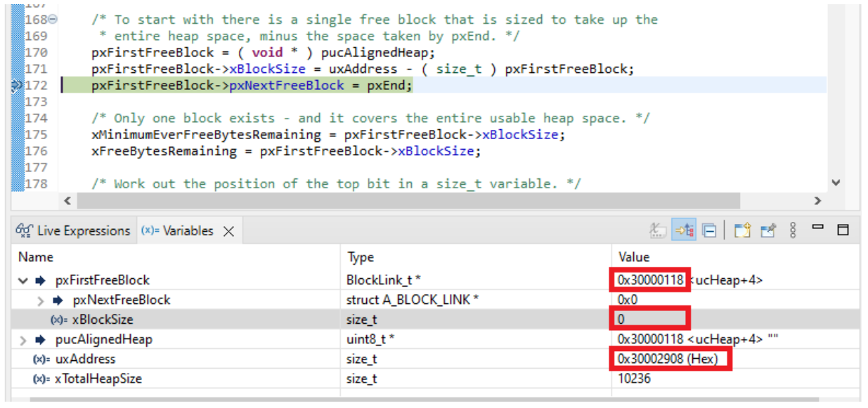Select the uxAddress variable name
Image resolution: width=868 pixels, height=408 pixels.
[x=85, y=360]
